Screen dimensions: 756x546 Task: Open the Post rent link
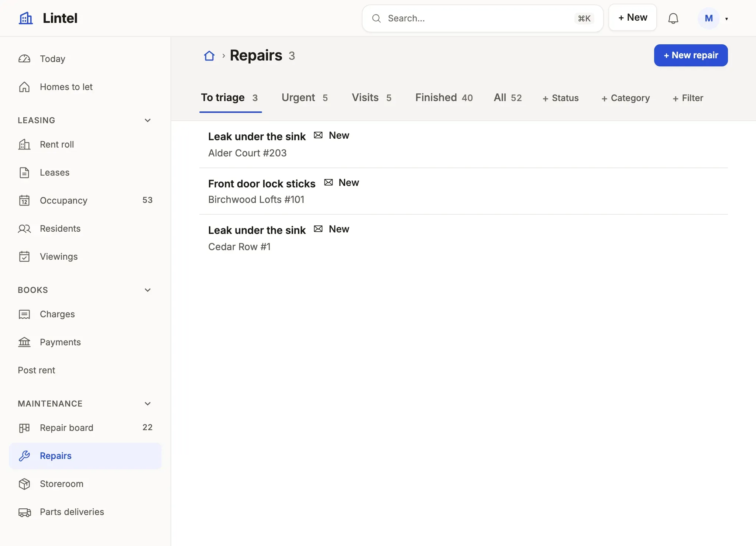[36, 370]
